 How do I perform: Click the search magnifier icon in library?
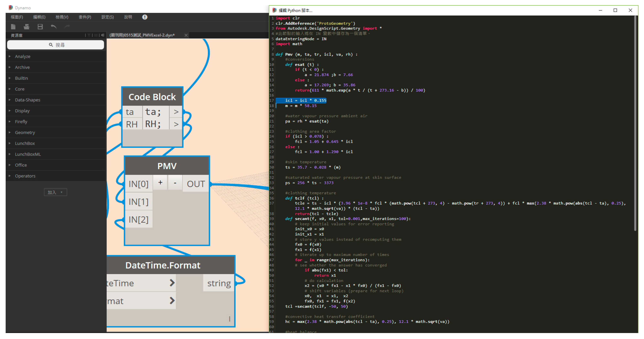point(51,45)
